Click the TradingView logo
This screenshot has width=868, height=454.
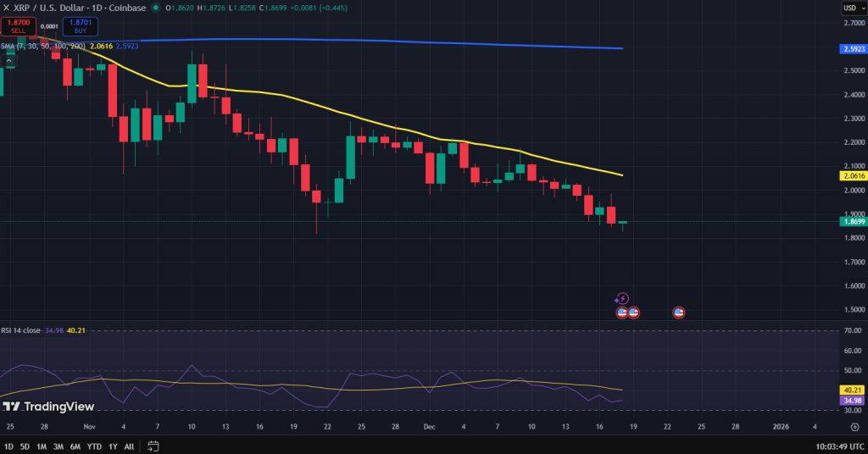48,407
